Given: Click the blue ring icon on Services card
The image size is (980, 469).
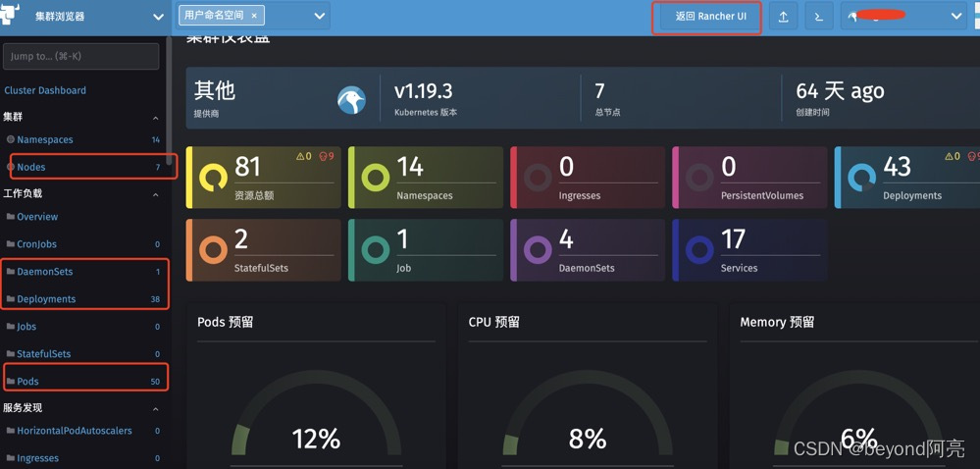Looking at the screenshot, I should [699, 250].
